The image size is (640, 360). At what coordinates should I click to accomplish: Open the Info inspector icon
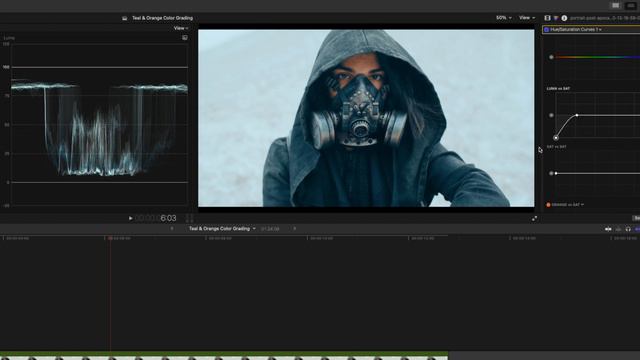[x=564, y=18]
